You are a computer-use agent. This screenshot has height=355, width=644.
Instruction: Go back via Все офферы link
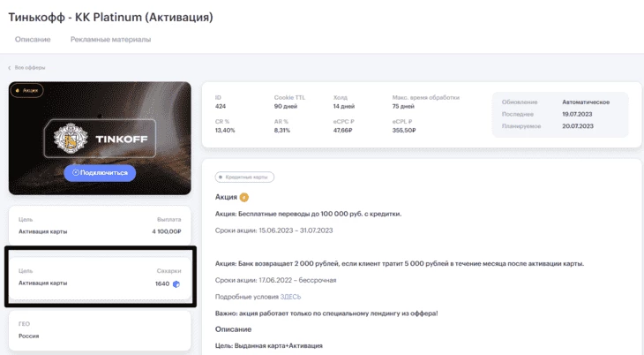[x=30, y=67]
